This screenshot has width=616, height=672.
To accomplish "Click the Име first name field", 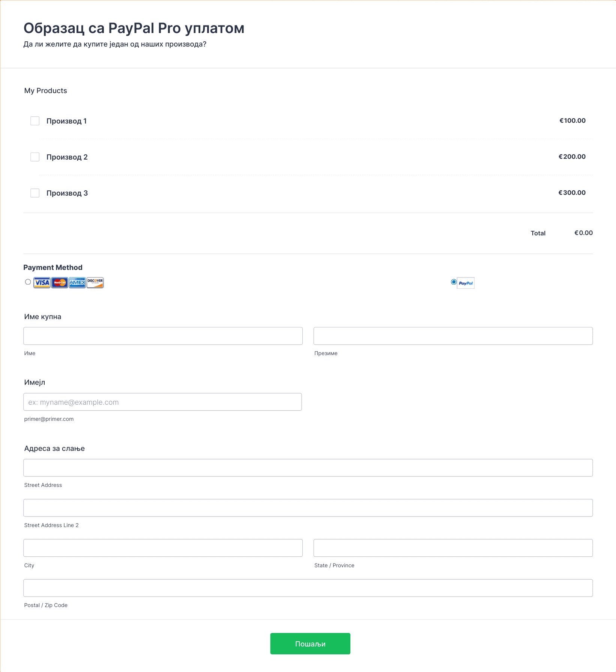I will [x=163, y=336].
